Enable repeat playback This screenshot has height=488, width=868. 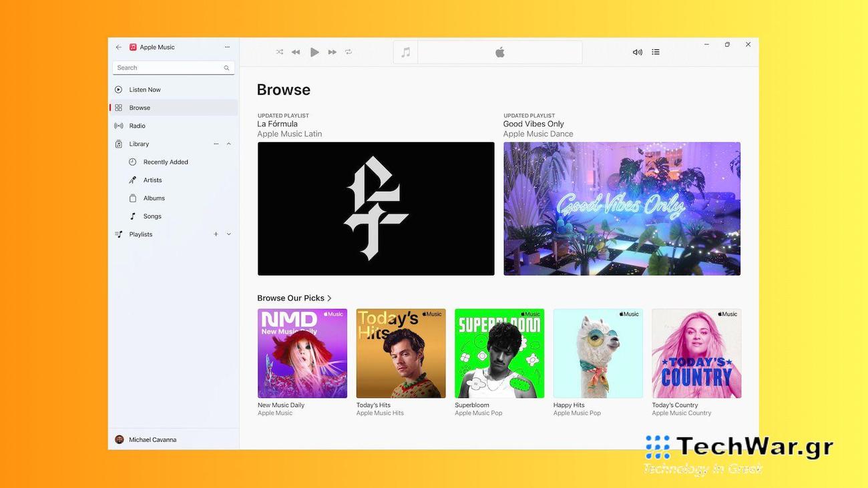(x=348, y=51)
